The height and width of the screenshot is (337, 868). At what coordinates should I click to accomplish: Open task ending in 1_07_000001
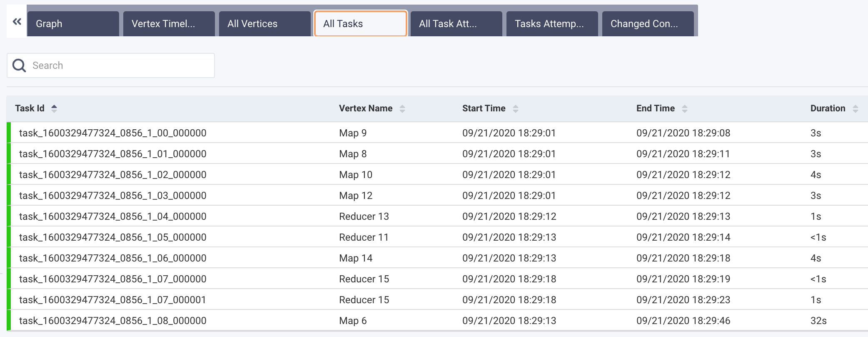113,300
